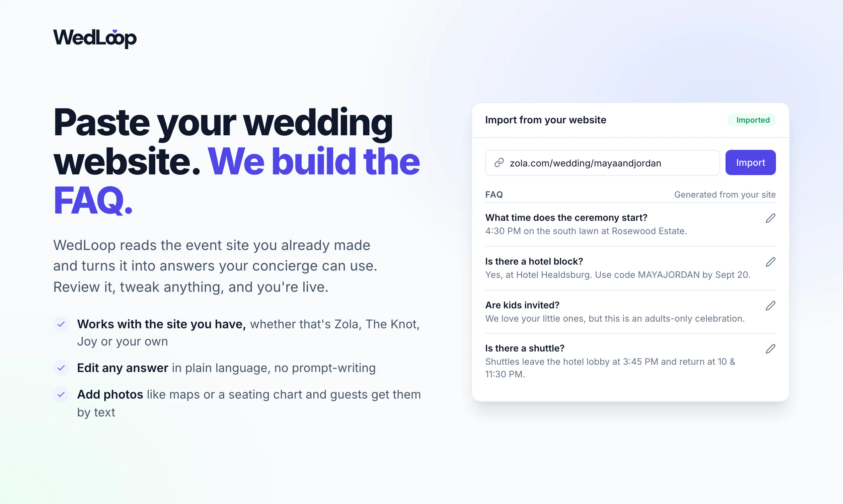
Task: Click the link icon in URL field
Action: pyautogui.click(x=498, y=163)
